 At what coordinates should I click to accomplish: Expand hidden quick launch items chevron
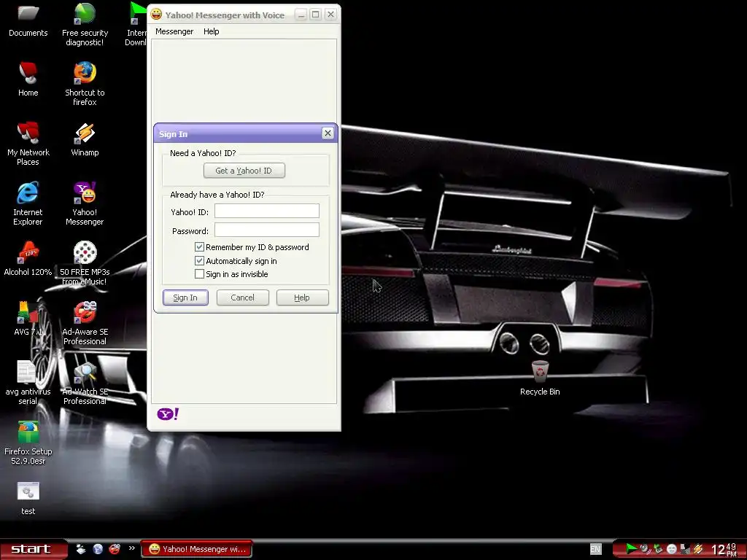tap(132, 548)
